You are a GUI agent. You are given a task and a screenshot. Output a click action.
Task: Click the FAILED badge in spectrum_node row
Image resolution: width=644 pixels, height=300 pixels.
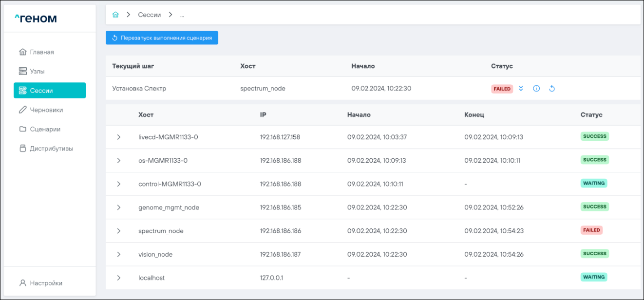tap(591, 230)
